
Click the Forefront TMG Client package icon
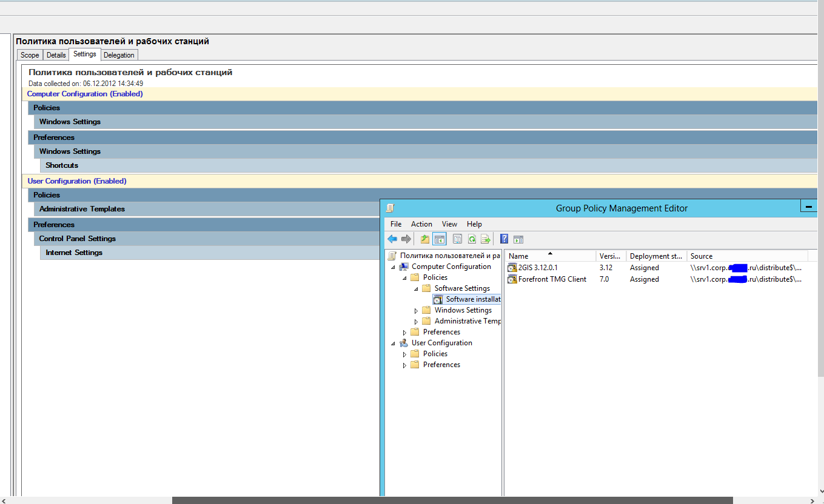[x=512, y=279]
